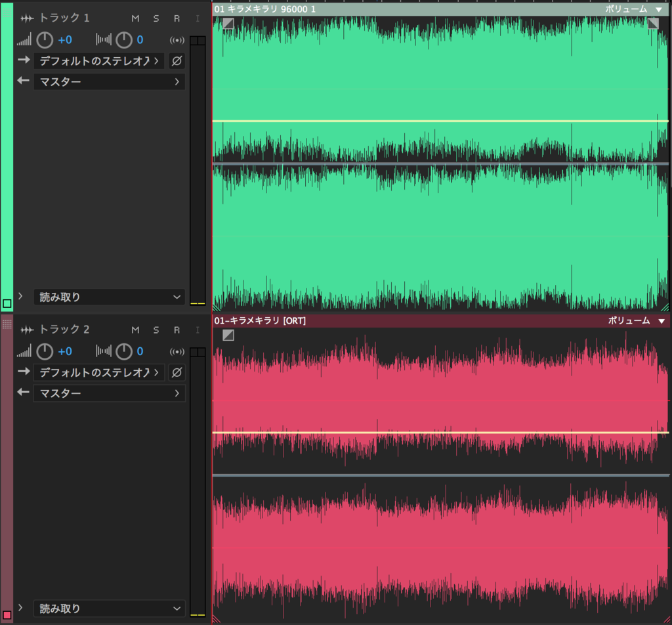Viewport: 672px width, 625px height.
Task: Click the output arrow icon on トラック 1
Action: tap(24, 81)
